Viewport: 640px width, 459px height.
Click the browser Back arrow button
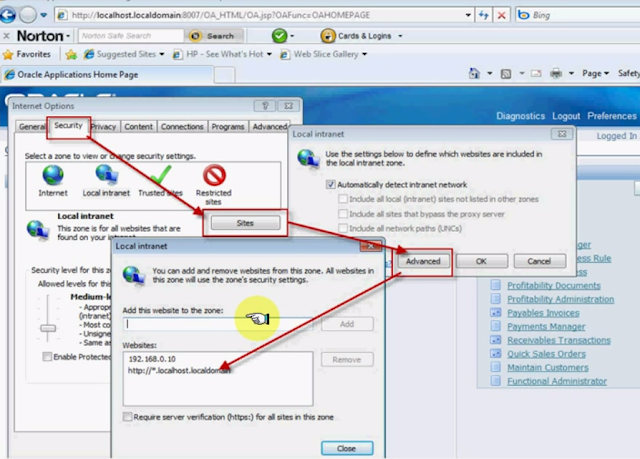click(x=8, y=15)
